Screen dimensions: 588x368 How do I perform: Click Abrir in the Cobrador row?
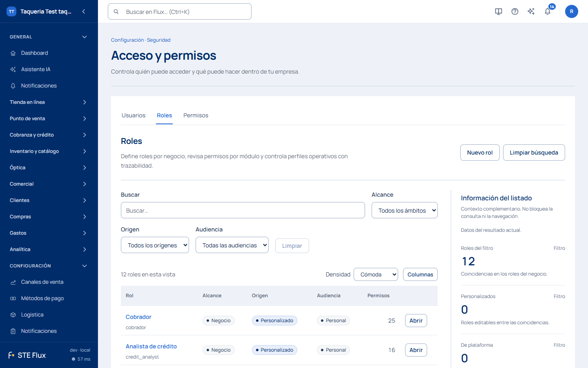click(x=416, y=321)
